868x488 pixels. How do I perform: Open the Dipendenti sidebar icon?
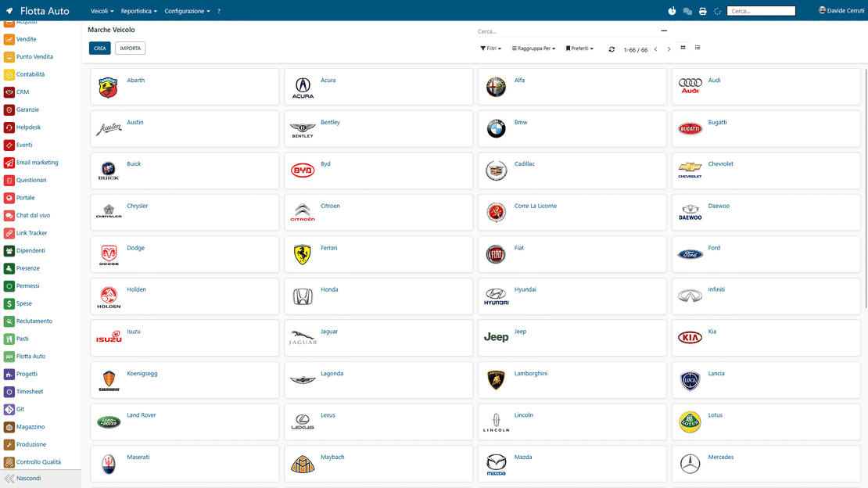click(9, 251)
